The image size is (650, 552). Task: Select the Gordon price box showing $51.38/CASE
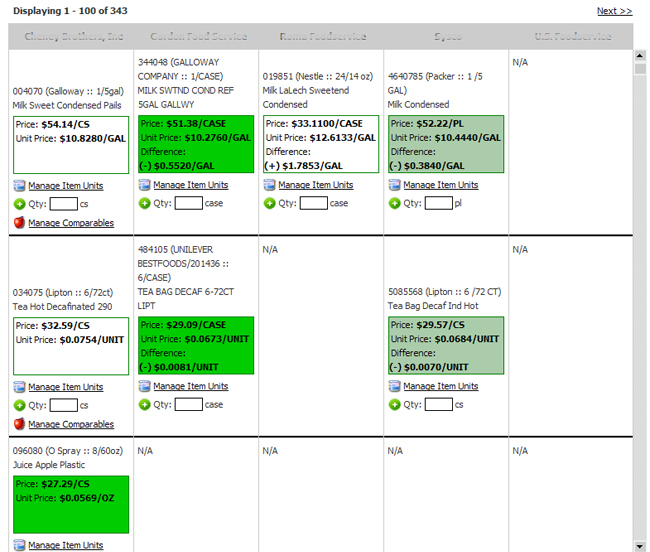196,144
